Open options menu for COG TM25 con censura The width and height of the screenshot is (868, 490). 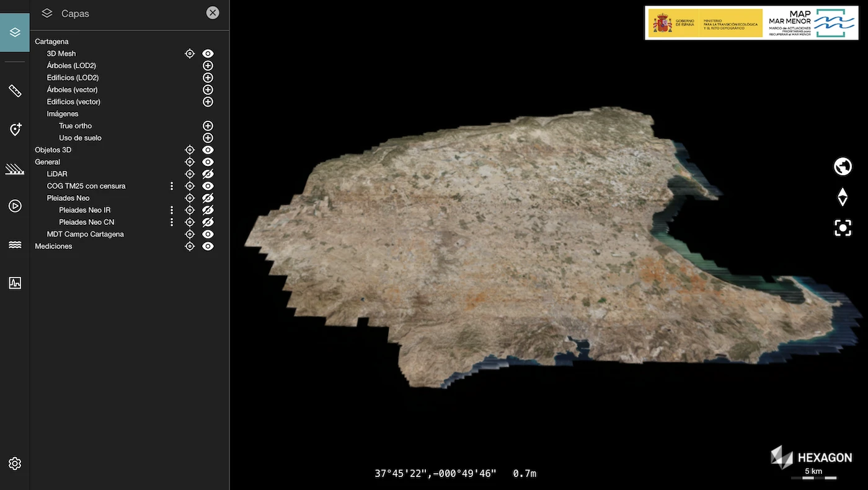172,186
